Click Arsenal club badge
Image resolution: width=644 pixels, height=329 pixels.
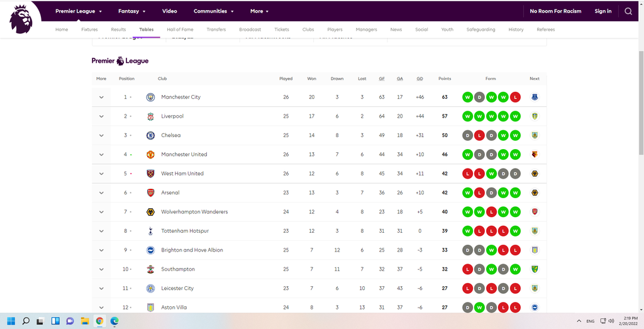[x=151, y=192]
